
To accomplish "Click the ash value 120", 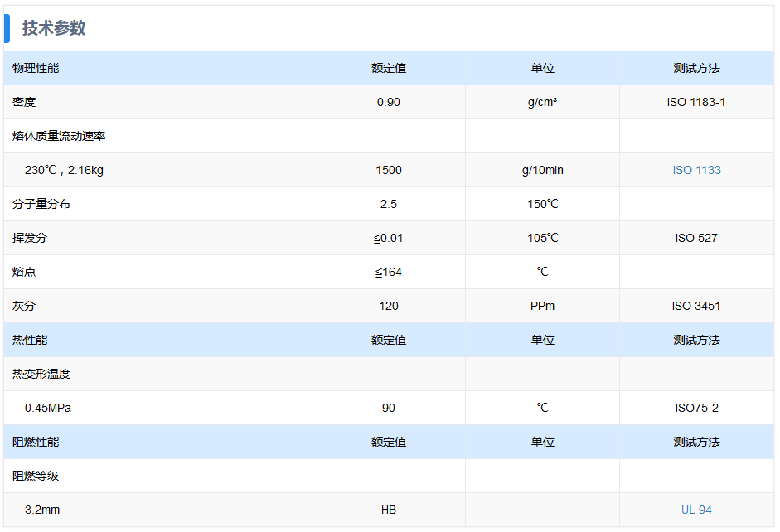I will pyautogui.click(x=389, y=306).
